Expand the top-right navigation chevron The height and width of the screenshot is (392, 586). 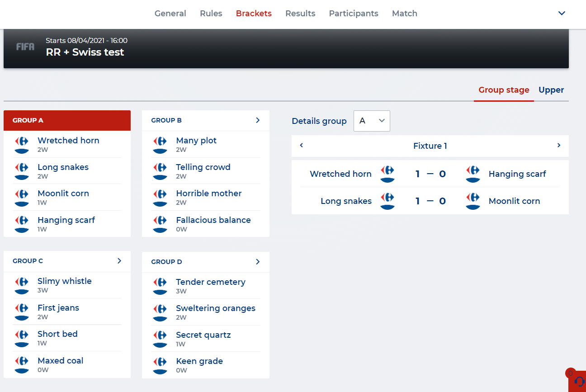click(x=562, y=14)
